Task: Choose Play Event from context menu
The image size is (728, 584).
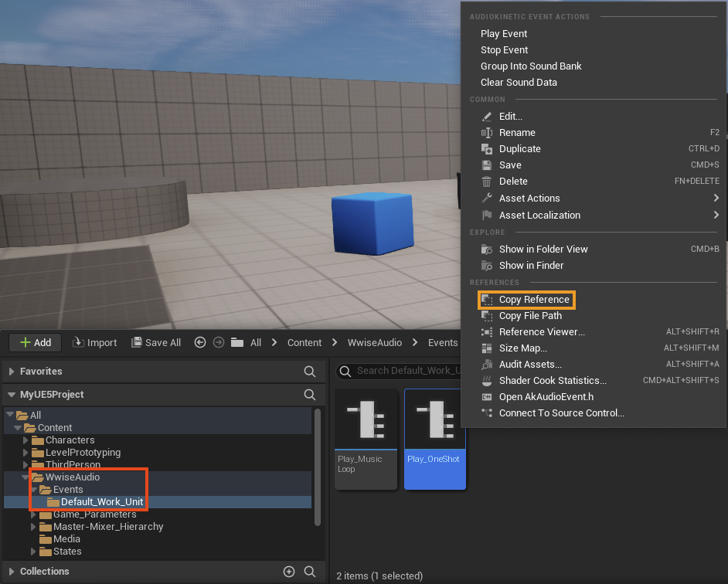Action: (504, 34)
